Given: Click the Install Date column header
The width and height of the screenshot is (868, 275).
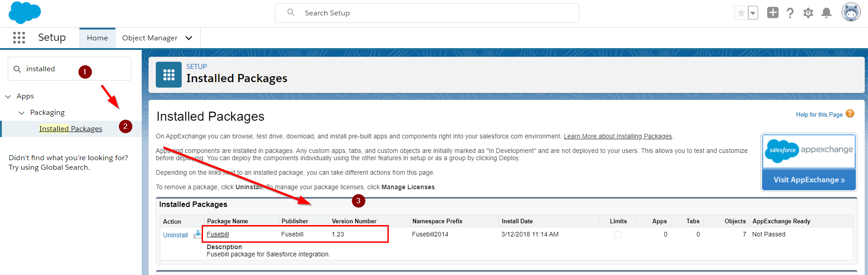Looking at the screenshot, I should 517,221.
